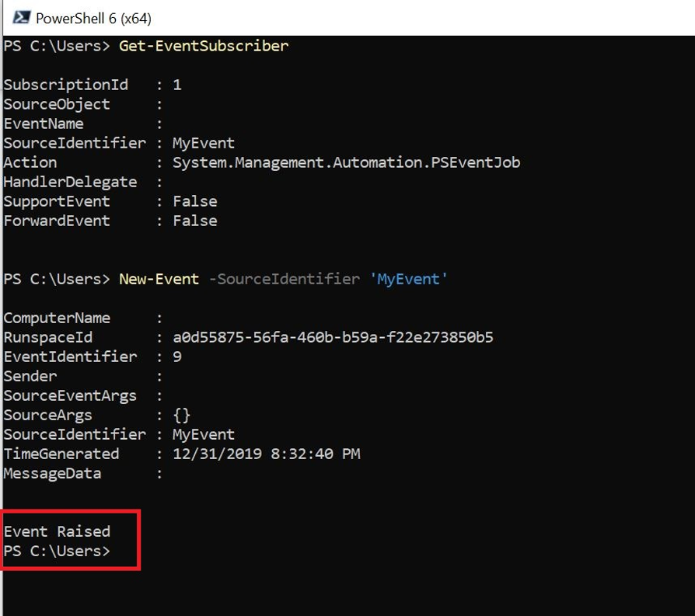The height and width of the screenshot is (616, 695).
Task: Select the 'Sender' property label
Action: coord(30,377)
